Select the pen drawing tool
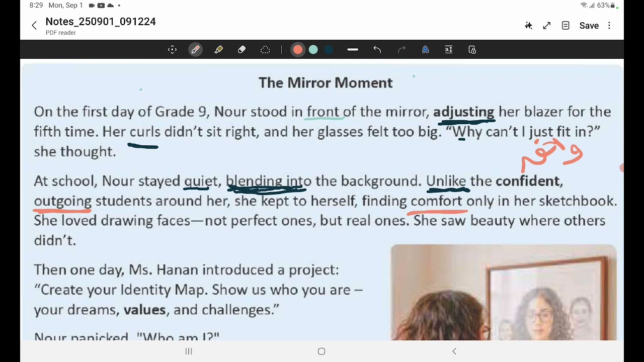This screenshot has width=644, height=362. coord(195,50)
